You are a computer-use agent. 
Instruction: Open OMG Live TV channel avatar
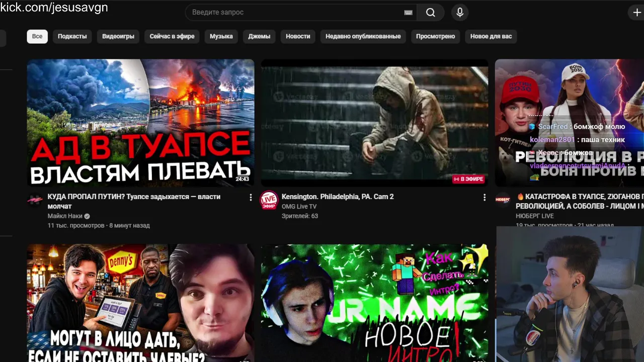click(x=269, y=200)
